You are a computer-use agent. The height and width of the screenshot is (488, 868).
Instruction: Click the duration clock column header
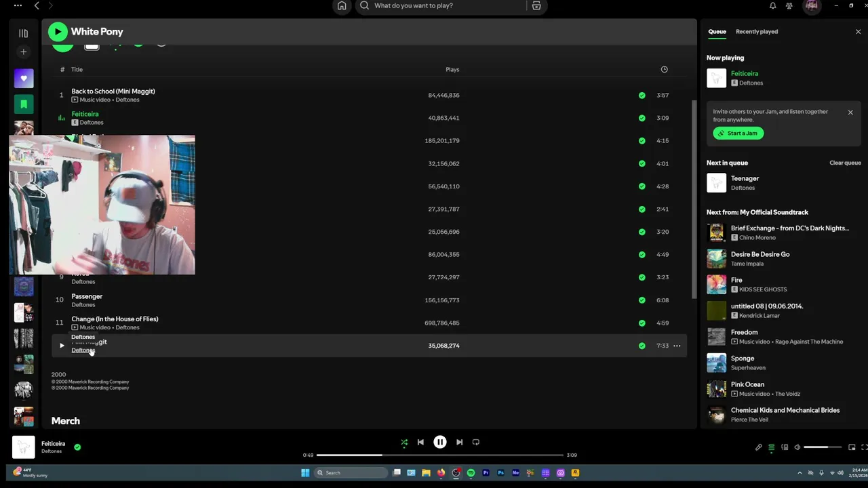pos(664,69)
